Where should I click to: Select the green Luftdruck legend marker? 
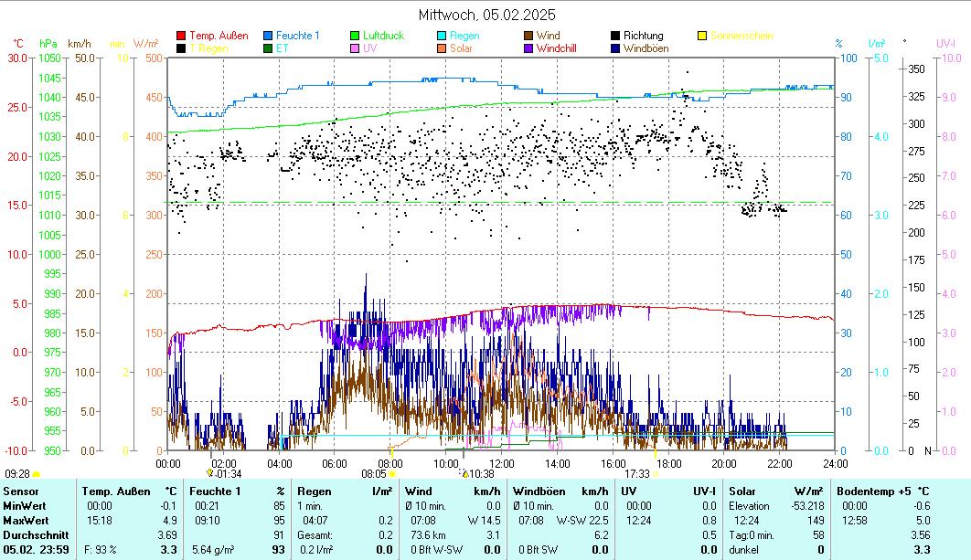356,36
